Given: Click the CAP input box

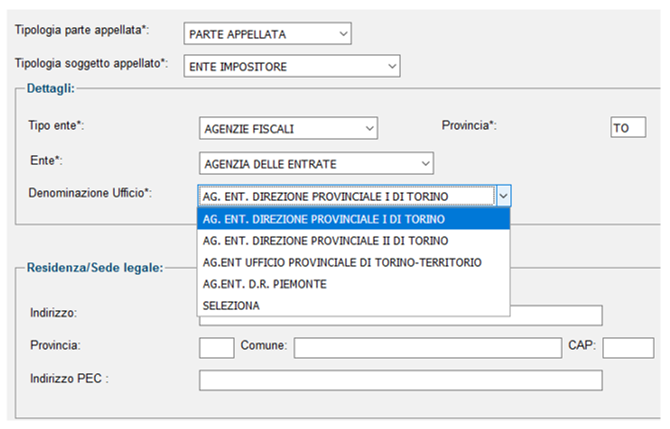Looking at the screenshot, I should (628, 348).
